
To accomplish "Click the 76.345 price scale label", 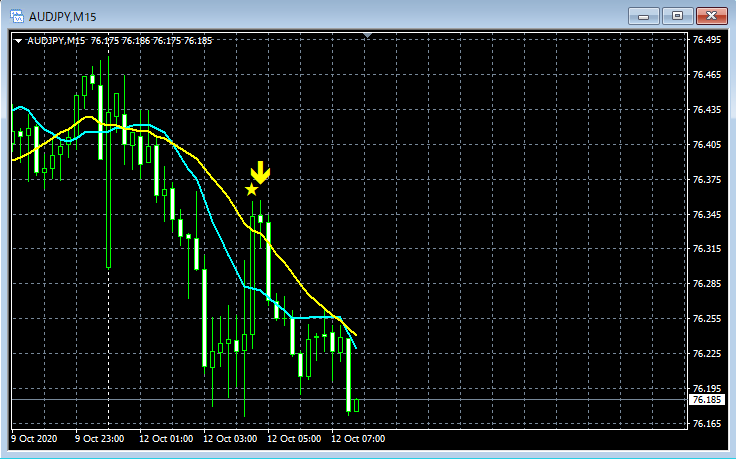I will pyautogui.click(x=706, y=214).
